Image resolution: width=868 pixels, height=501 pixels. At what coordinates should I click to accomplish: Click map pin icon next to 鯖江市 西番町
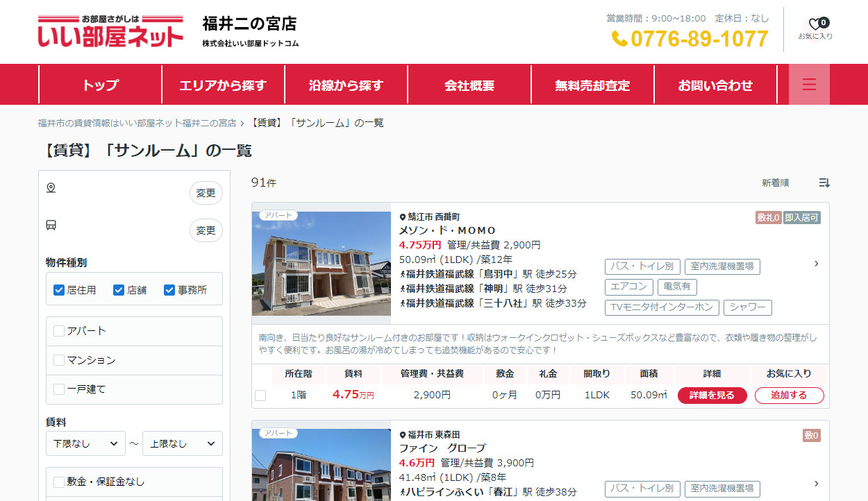coord(403,217)
